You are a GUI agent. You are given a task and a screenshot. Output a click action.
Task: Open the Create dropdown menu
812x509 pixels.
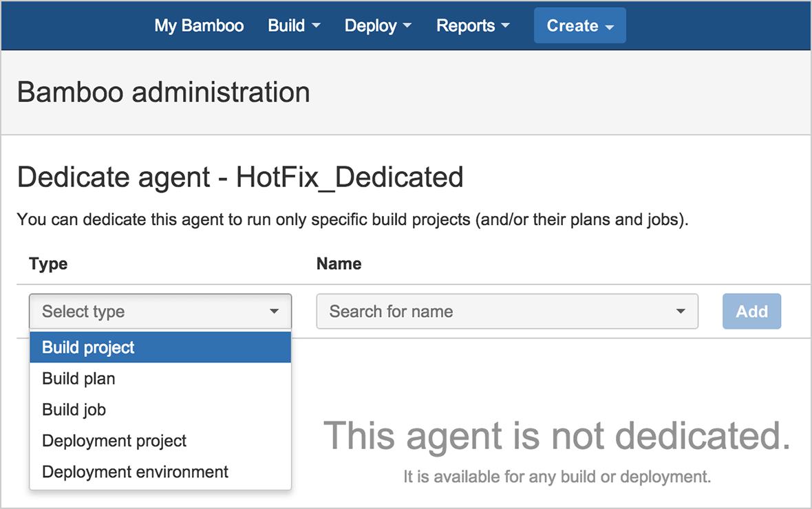tap(579, 25)
